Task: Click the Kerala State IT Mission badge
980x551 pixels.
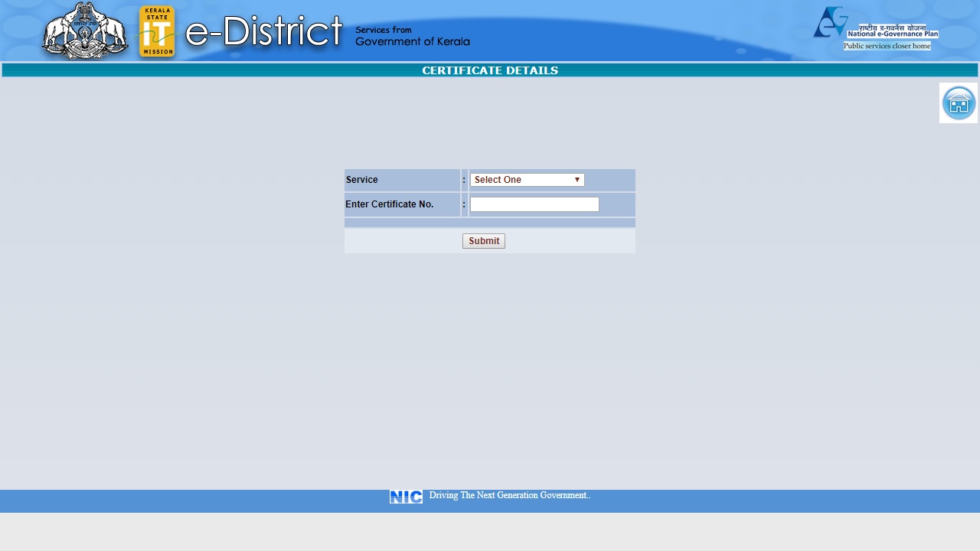Action: point(157,31)
